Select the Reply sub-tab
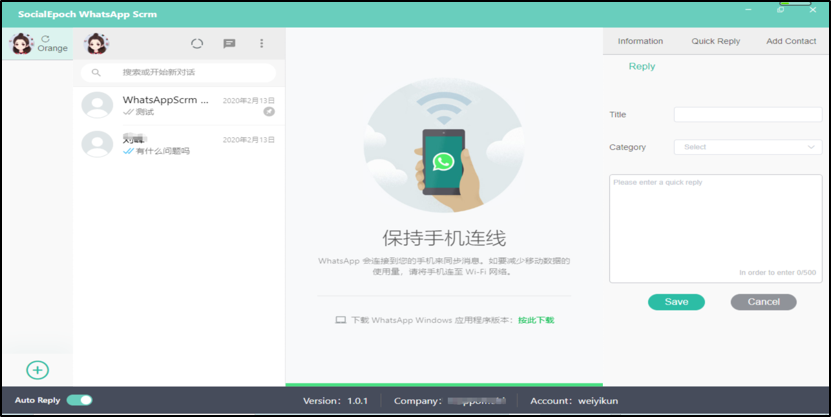Screen dimensions: 831x417 tap(642, 66)
